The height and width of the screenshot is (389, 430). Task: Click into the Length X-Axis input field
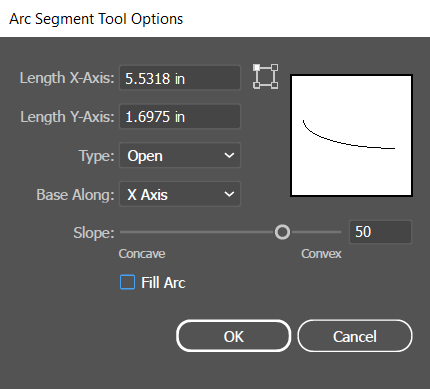[x=180, y=78]
